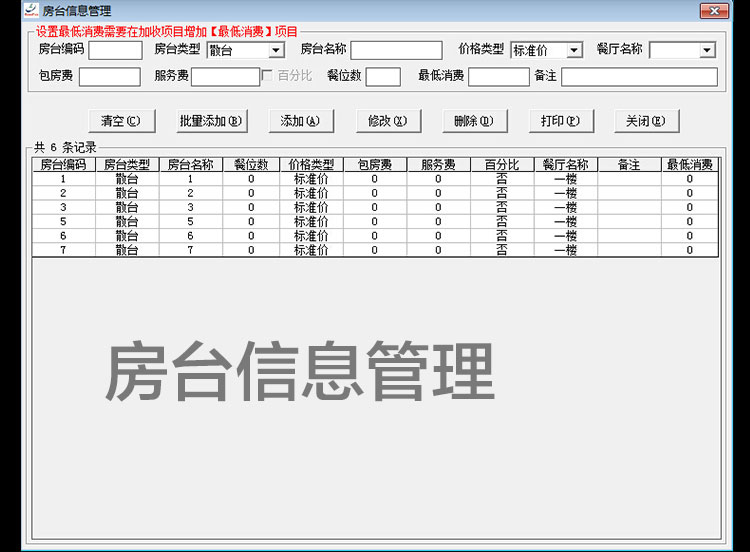This screenshot has width=750, height=552.
Task: Click the 餐厅名称 column header
Action: [x=566, y=165]
